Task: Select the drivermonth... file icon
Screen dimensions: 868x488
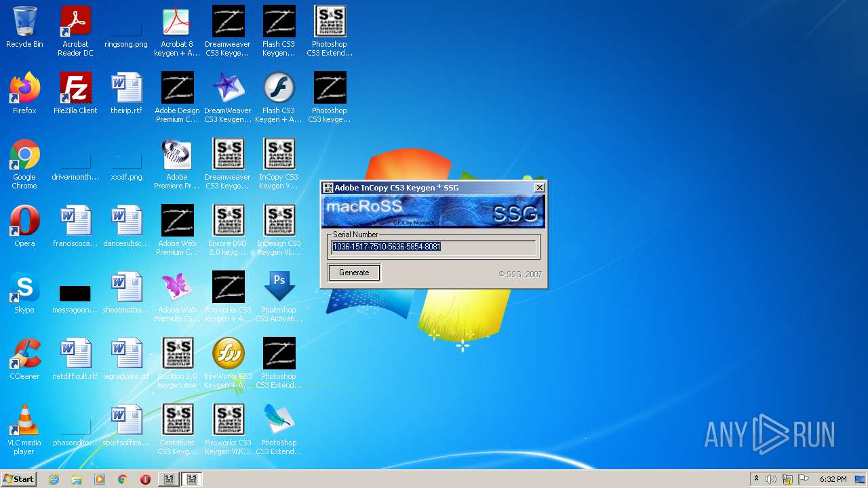Action: (75, 166)
